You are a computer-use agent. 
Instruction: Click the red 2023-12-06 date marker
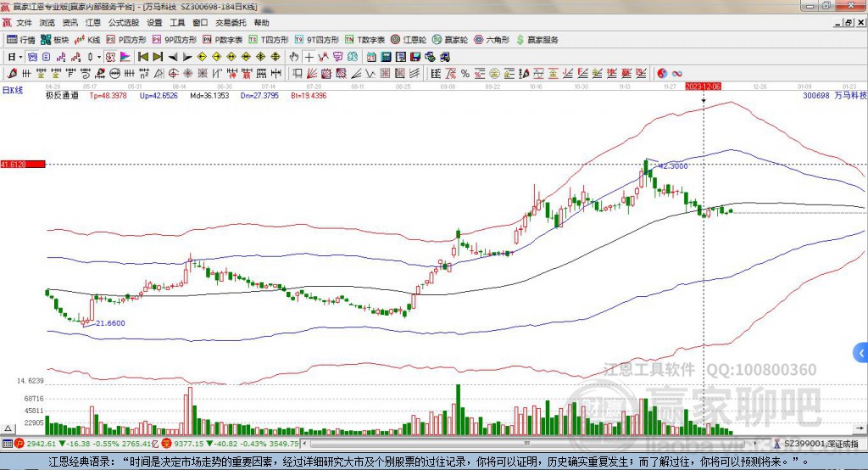[x=703, y=87]
